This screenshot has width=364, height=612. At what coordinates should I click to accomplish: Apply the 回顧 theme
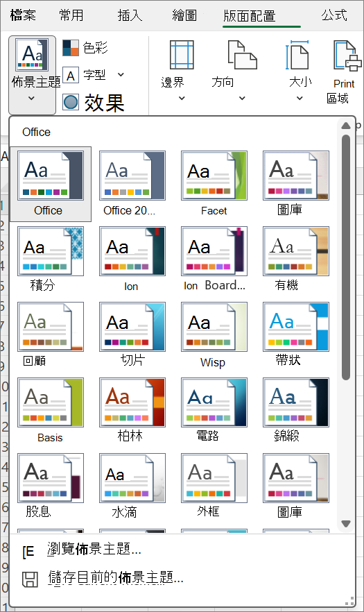tap(51, 335)
